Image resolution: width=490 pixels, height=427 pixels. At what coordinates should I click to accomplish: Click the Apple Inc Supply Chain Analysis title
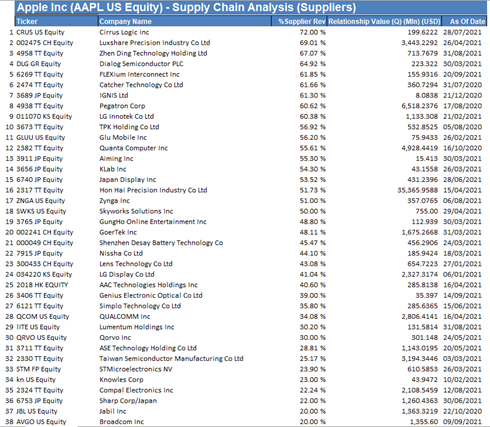[x=186, y=7]
